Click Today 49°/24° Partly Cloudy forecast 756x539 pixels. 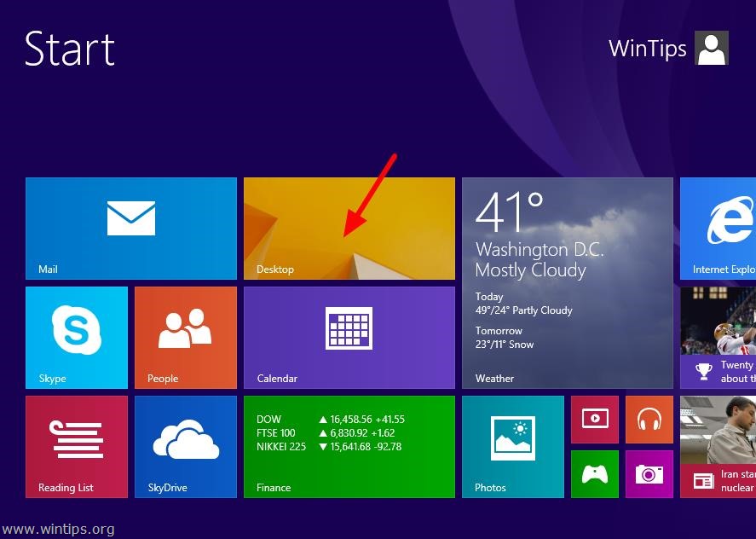click(523, 303)
